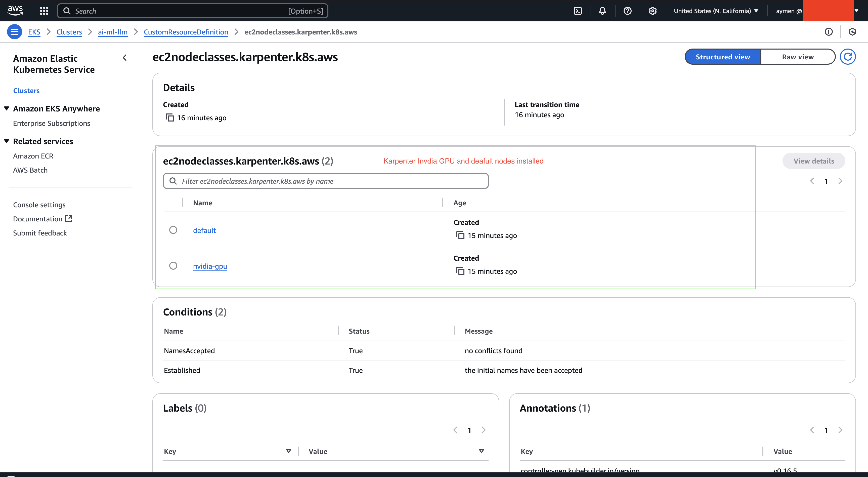Go to previous page of Labels

[455, 430]
